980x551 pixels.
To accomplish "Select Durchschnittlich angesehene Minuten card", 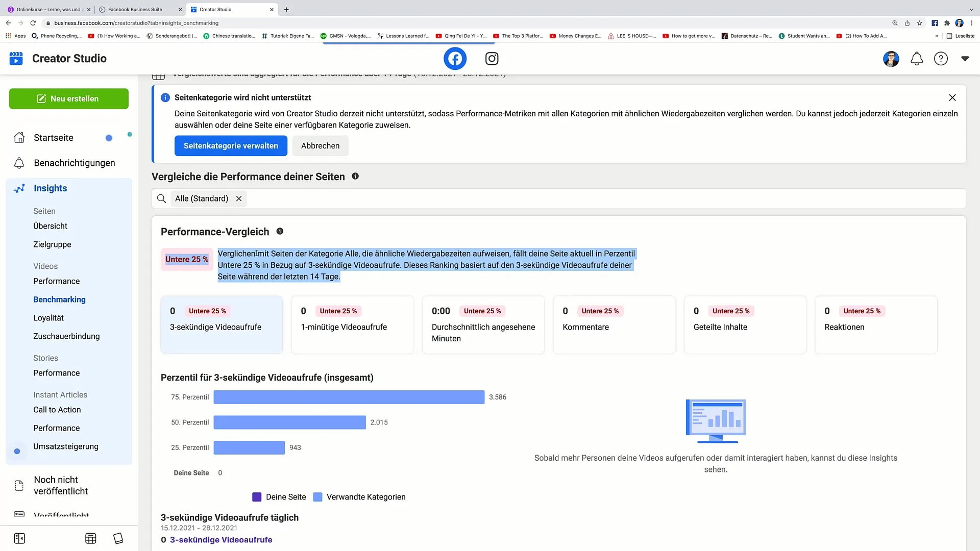I will 483,324.
